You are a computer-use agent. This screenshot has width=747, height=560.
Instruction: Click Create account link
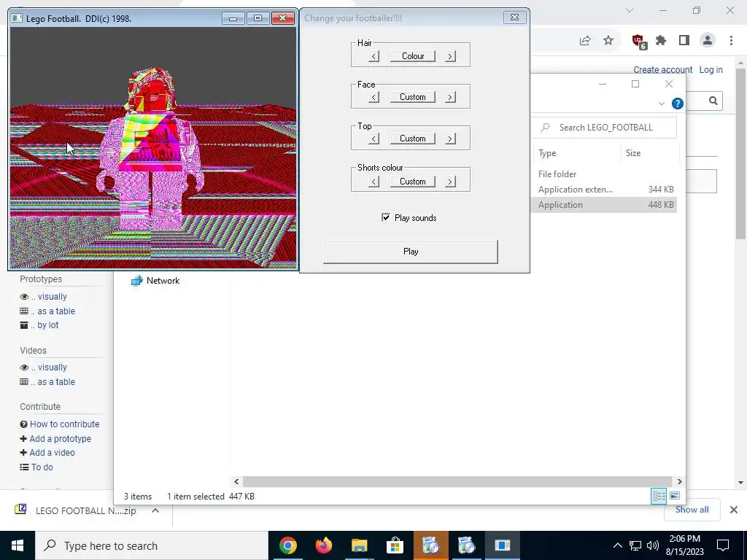pos(662,69)
